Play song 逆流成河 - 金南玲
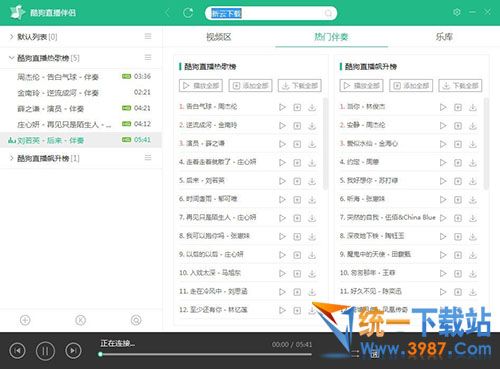This screenshot has width=500, height=369. tap(282, 126)
